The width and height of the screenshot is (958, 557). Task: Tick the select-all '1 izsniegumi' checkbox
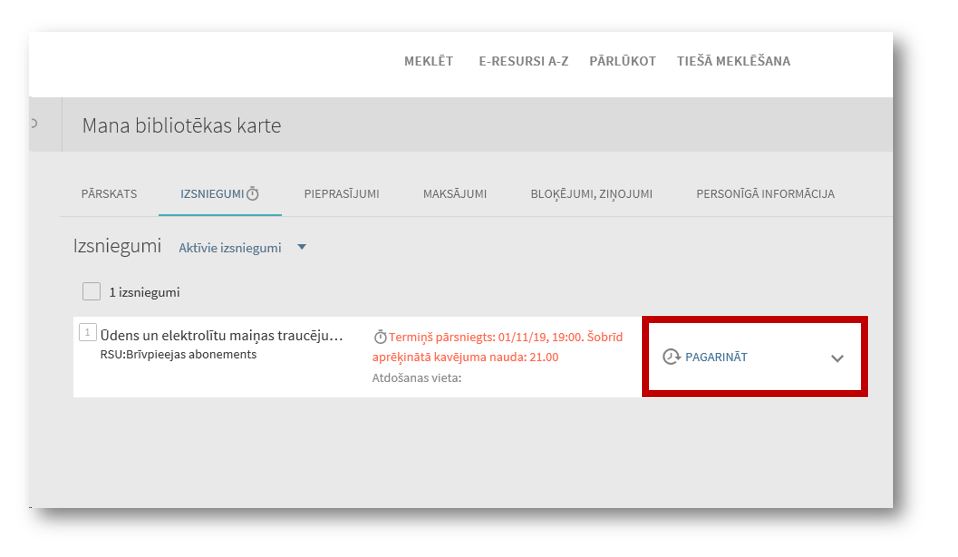(92, 292)
